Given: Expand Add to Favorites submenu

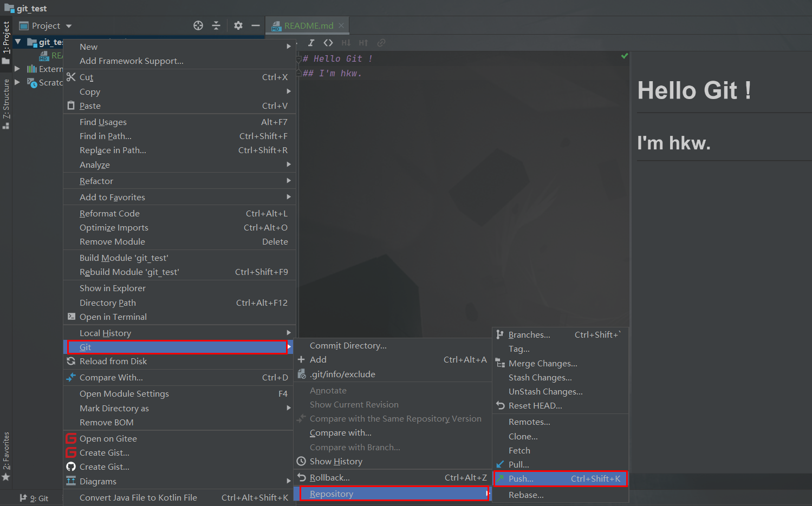Looking at the screenshot, I should click(179, 197).
